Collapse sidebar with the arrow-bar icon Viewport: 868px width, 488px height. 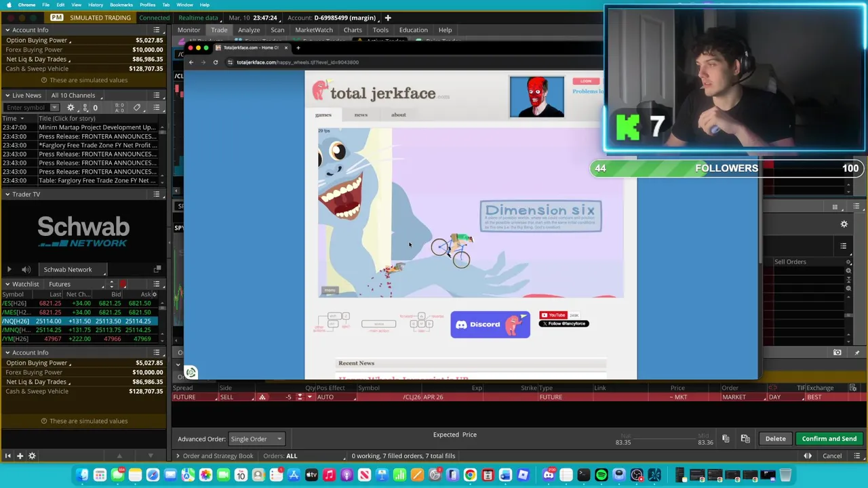[x=8, y=456]
